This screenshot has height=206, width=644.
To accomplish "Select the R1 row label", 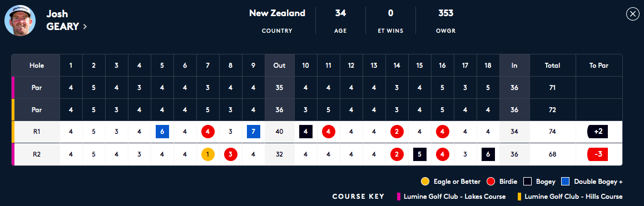I will click(37, 132).
